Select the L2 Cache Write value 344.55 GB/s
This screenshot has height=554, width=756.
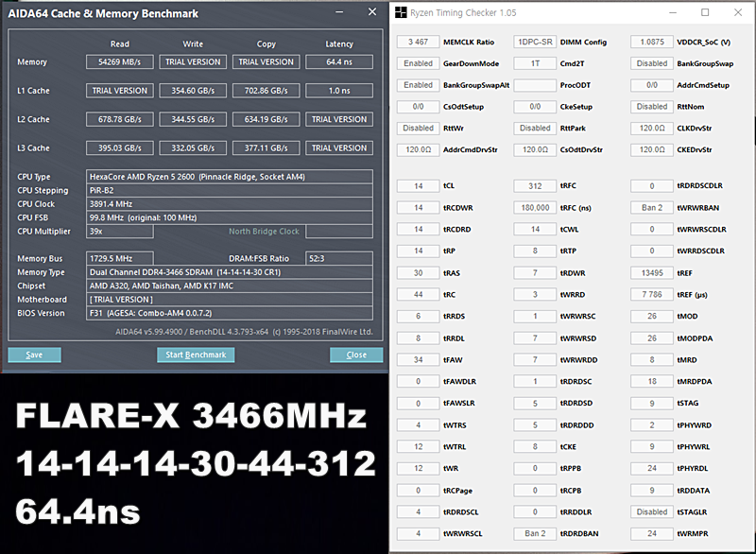tap(193, 119)
